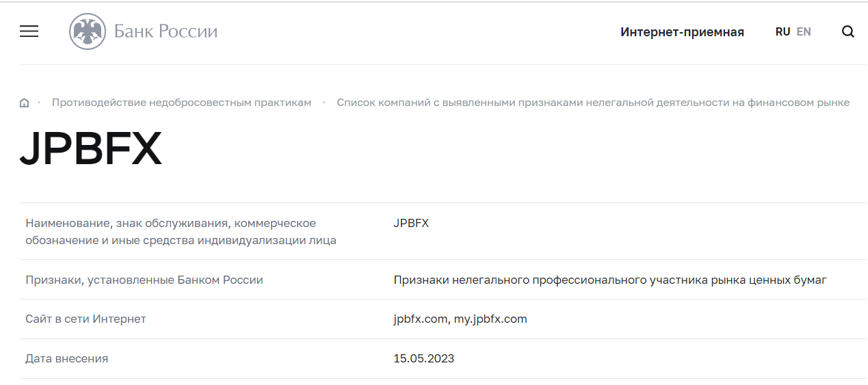Screen dimensions: 868x385
Task: Select the date value 15.05.2023
Action: (x=424, y=358)
